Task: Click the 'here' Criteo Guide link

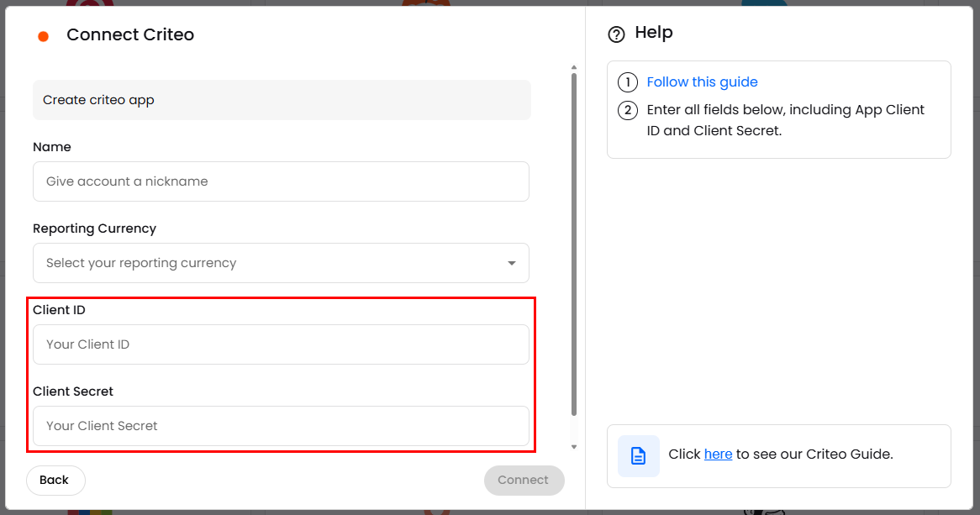Action: coord(718,455)
